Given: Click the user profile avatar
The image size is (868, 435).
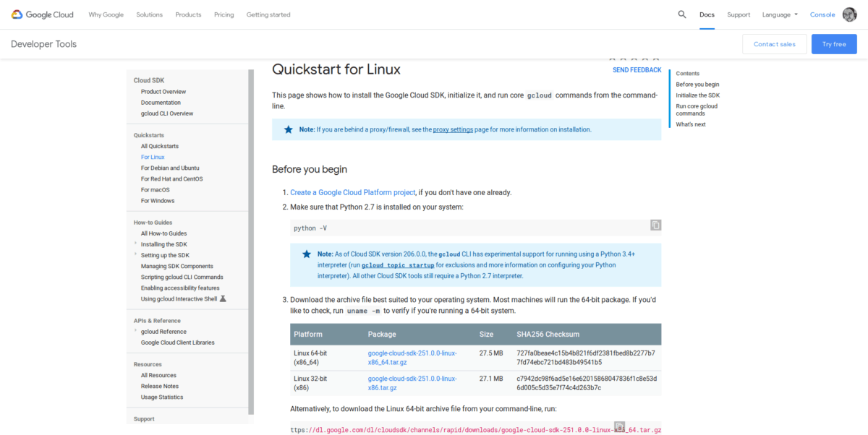Looking at the screenshot, I should click(x=850, y=14).
